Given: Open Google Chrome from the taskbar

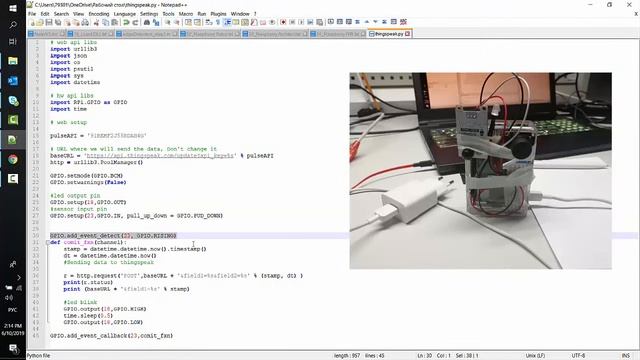Looking at the screenshot, I should (13, 159).
